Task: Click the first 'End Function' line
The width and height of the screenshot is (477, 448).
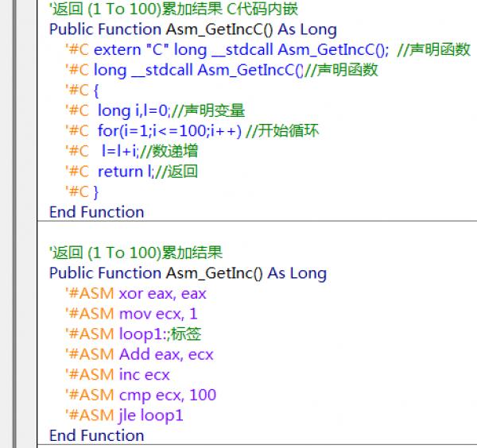Action: coord(97,212)
